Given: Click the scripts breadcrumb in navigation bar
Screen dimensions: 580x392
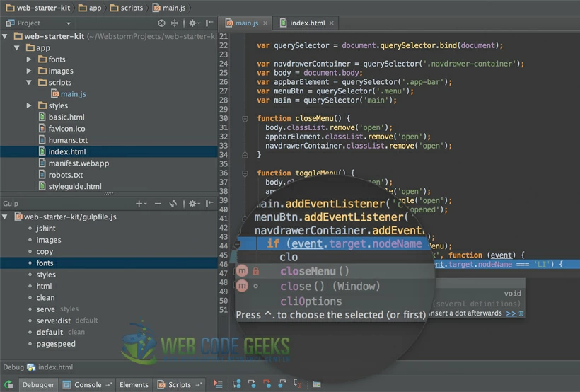Looking at the screenshot, I should coord(127,8).
